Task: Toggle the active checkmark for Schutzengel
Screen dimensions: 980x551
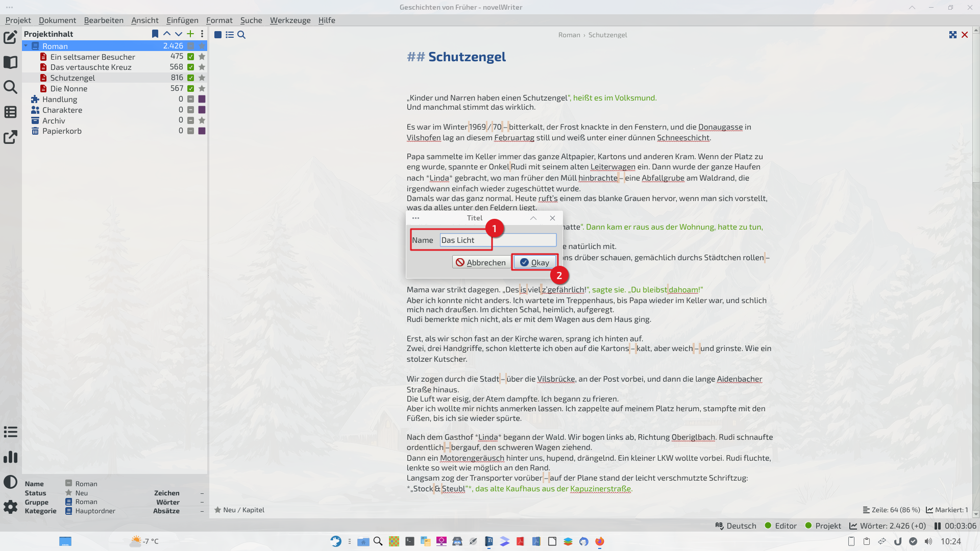Action: 190,78
